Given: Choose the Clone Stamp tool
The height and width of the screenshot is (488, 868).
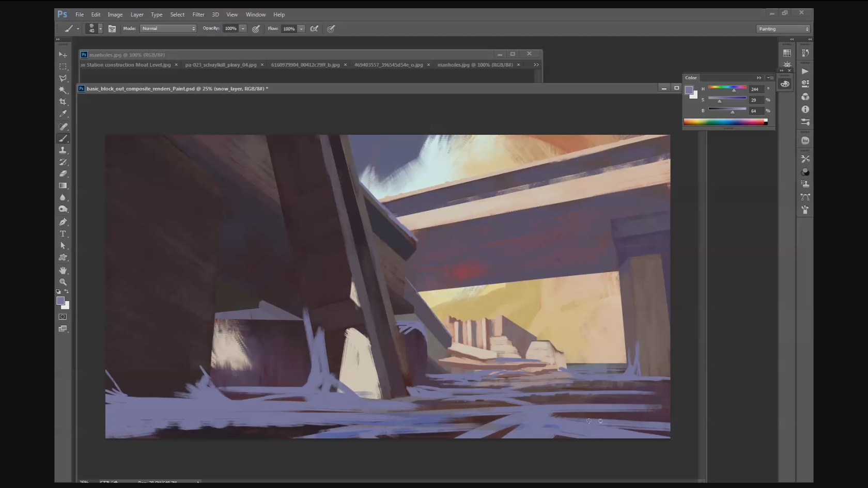Looking at the screenshot, I should pyautogui.click(x=63, y=150).
